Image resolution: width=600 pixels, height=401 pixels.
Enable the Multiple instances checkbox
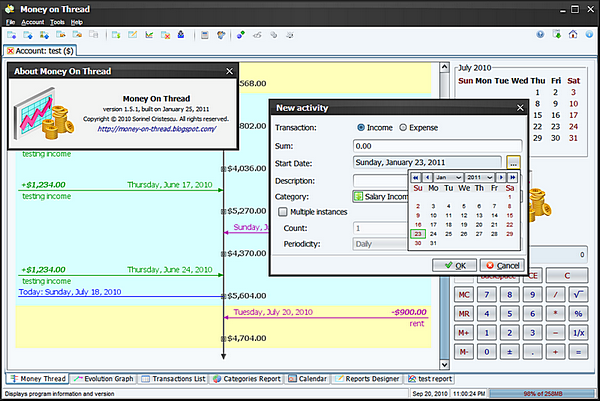pyautogui.click(x=283, y=212)
